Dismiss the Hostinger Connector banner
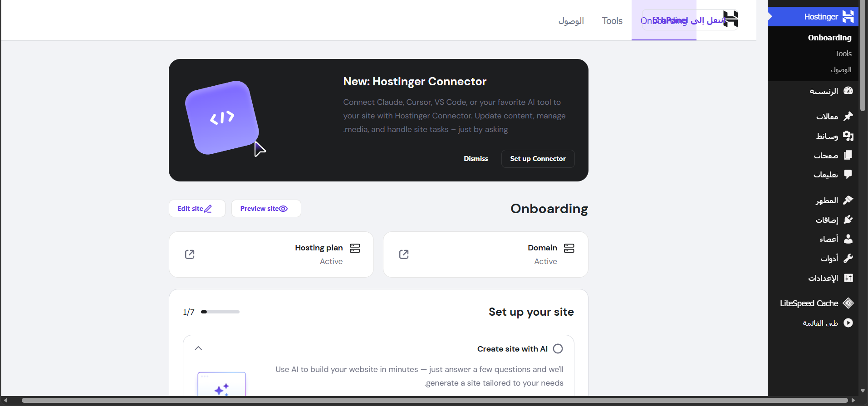The image size is (868, 406). (x=476, y=159)
